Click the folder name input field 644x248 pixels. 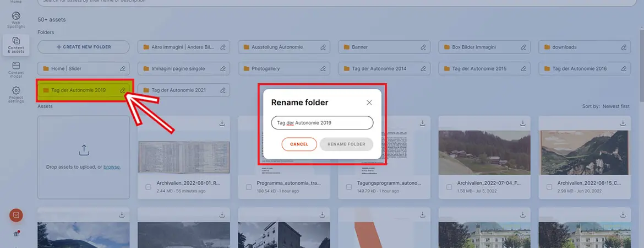[322, 123]
